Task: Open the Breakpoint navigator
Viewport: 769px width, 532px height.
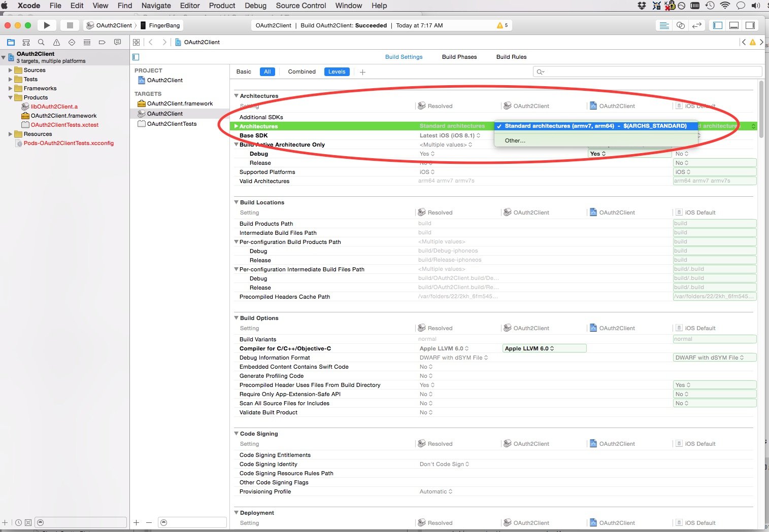Action: point(102,42)
